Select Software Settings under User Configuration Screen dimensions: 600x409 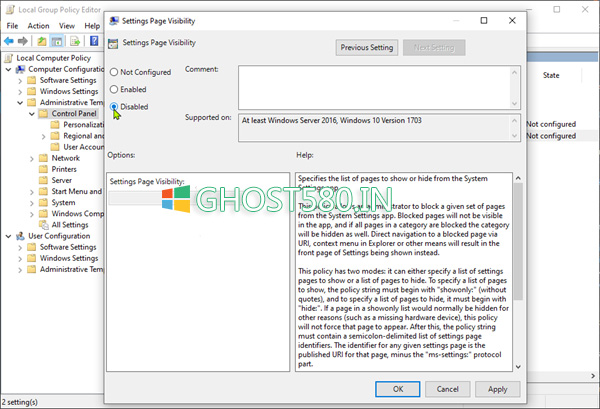pos(68,247)
